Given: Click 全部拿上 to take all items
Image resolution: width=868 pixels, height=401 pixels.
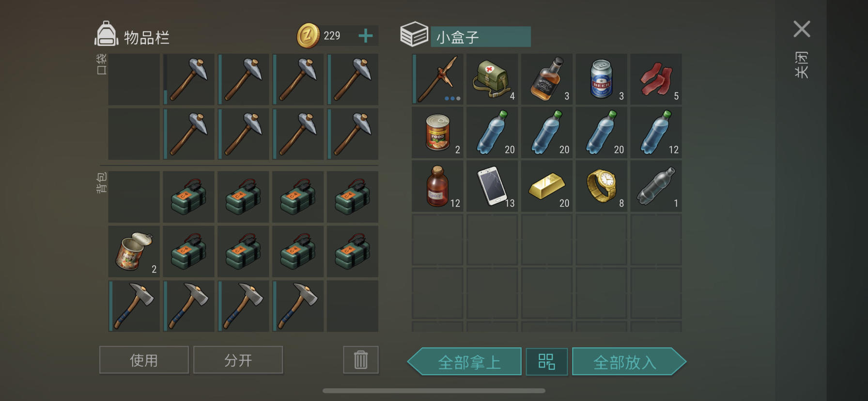Looking at the screenshot, I should click(x=465, y=362).
